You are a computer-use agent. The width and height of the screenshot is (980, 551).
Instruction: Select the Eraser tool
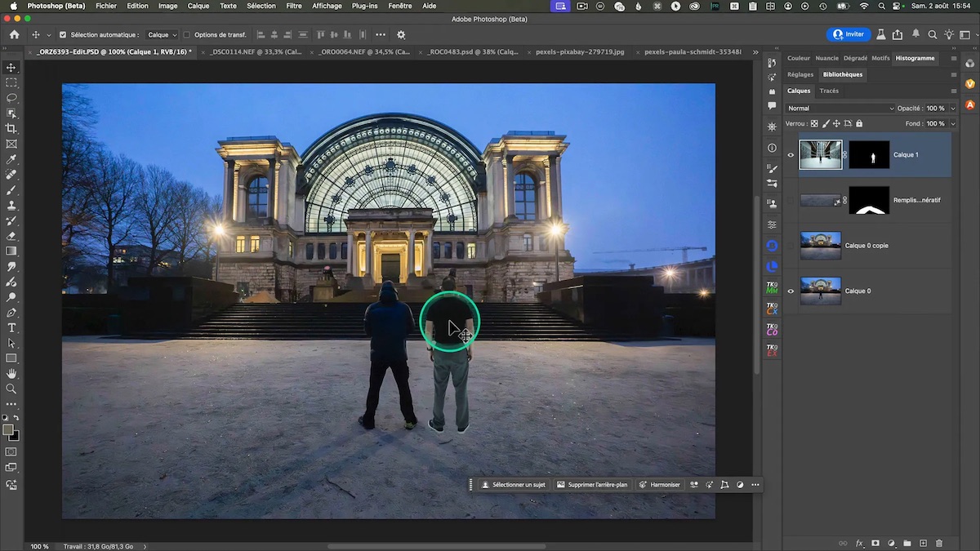click(x=11, y=236)
